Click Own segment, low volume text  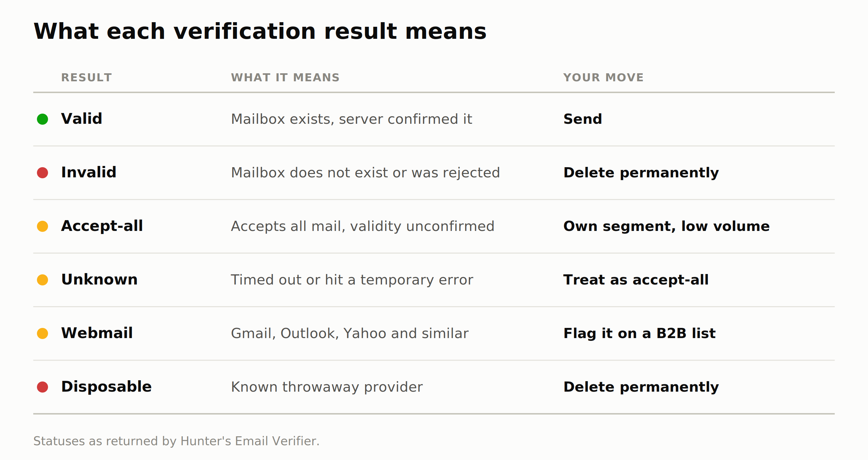point(666,227)
